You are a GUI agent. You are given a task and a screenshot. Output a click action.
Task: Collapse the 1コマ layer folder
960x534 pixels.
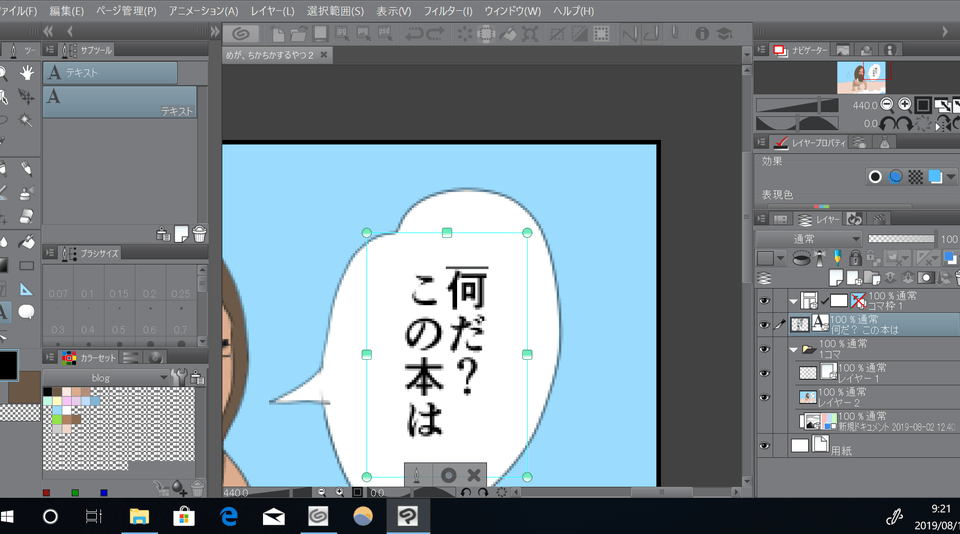pyautogui.click(x=793, y=349)
